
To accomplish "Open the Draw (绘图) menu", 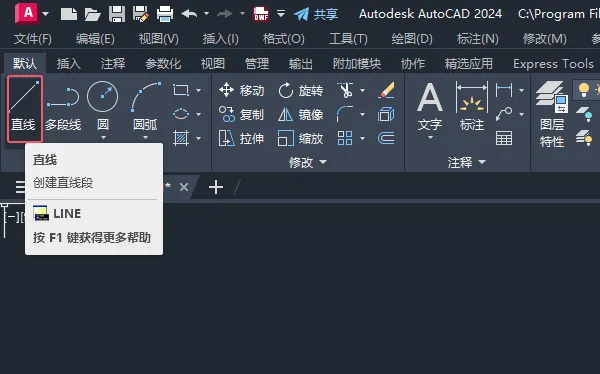I will 412,39.
